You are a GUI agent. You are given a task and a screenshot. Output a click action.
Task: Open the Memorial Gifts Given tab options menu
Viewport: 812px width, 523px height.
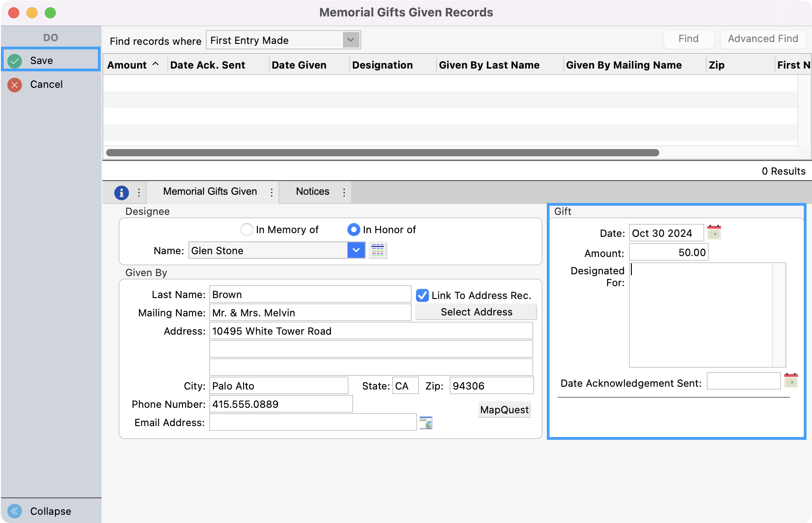tap(272, 192)
